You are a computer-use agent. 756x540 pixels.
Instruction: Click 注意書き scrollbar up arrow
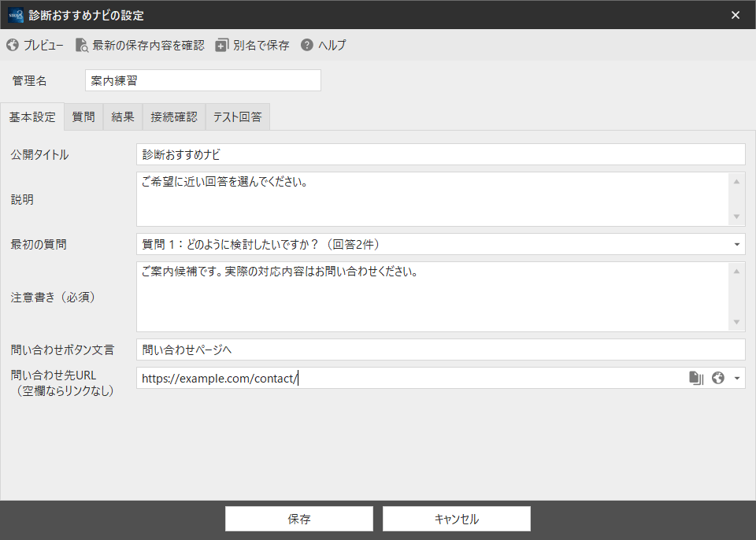[737, 272]
